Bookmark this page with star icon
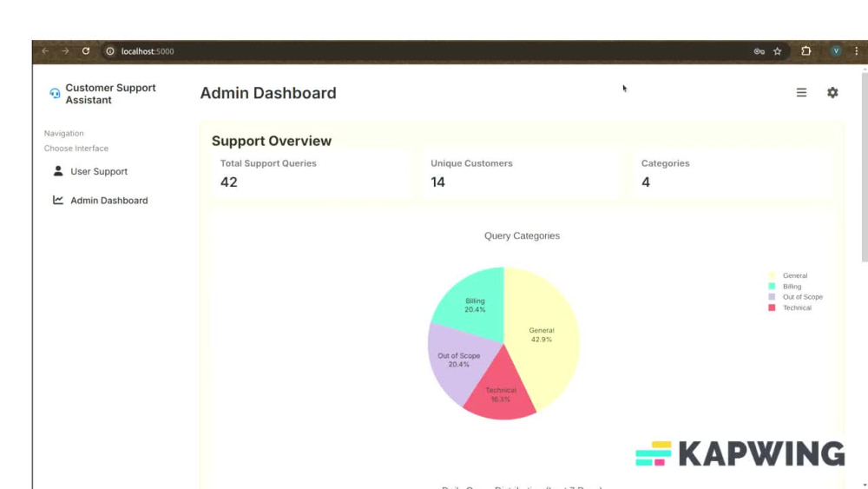The width and height of the screenshot is (868, 489). pyautogui.click(x=777, y=51)
